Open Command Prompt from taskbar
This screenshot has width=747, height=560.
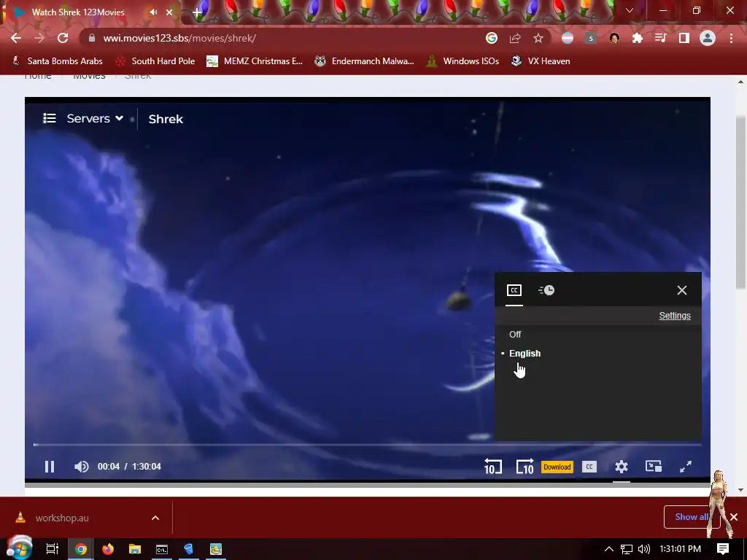[162, 549]
